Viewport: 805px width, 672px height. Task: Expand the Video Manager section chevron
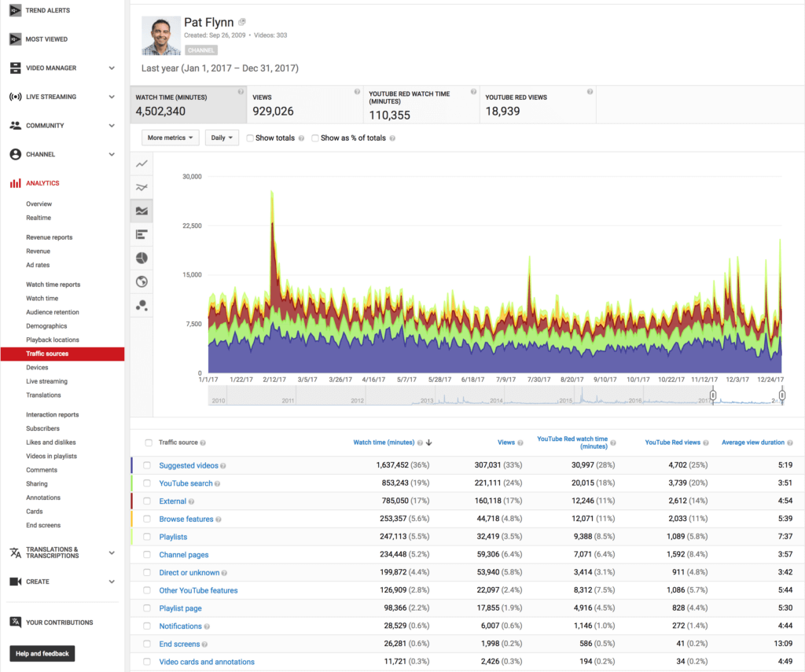[112, 68]
